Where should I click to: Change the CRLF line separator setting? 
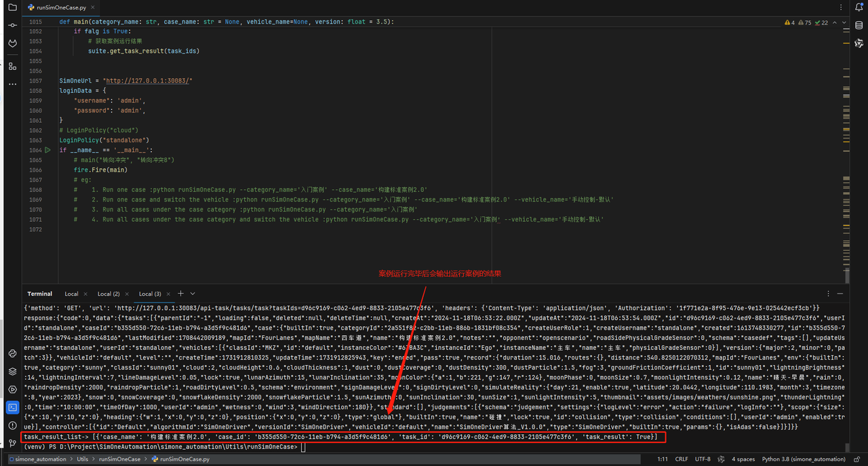click(x=682, y=459)
